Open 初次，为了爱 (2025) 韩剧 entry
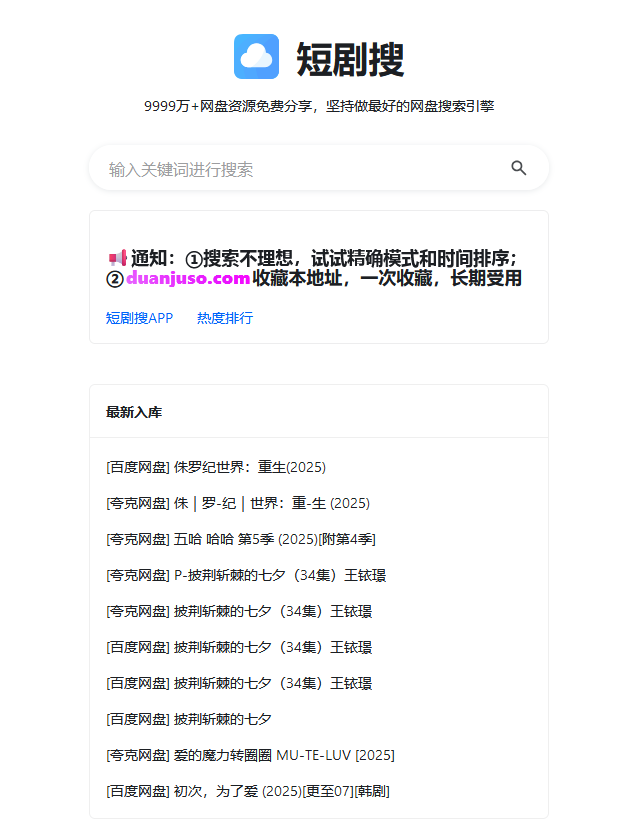 (x=248, y=791)
